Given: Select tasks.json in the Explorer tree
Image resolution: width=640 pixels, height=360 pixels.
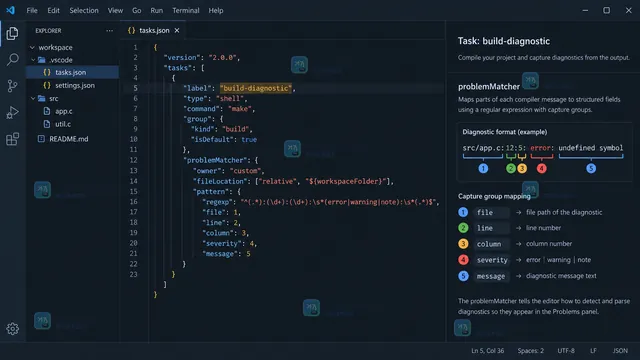Looking at the screenshot, I should [73, 72].
